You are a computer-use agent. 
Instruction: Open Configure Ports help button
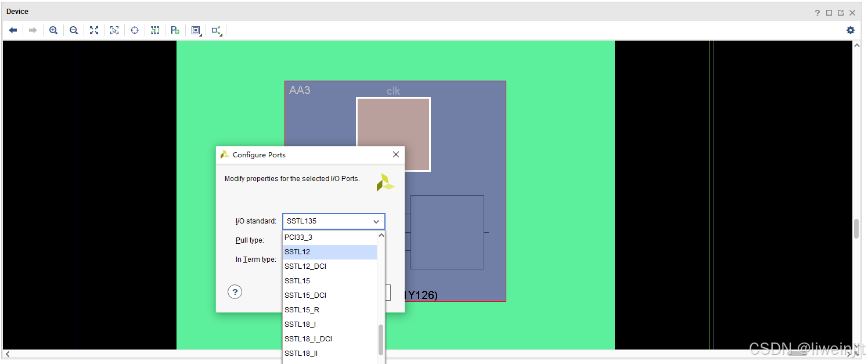point(235,291)
